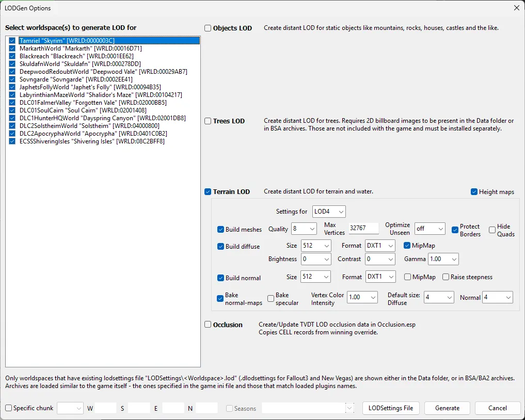
Task: Enable the Hide Quads option
Action: (492, 230)
